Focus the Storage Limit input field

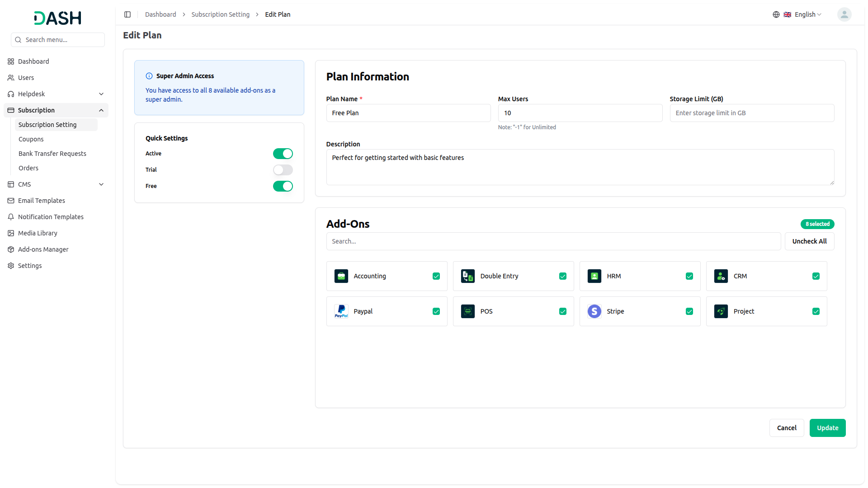pos(751,113)
